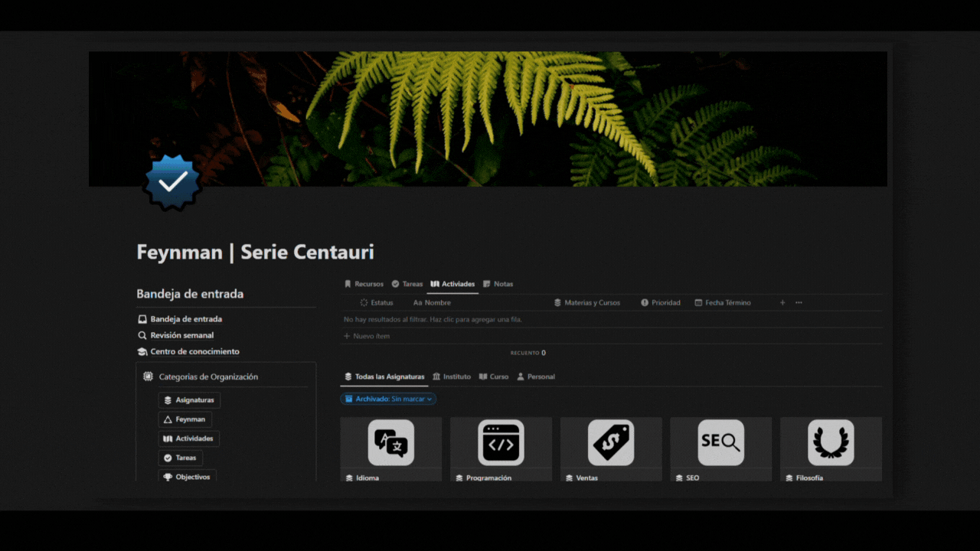Click RECUENTO calculation below the table

(x=528, y=353)
